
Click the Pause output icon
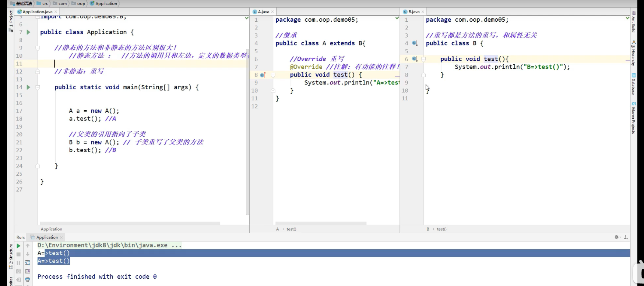point(18,263)
